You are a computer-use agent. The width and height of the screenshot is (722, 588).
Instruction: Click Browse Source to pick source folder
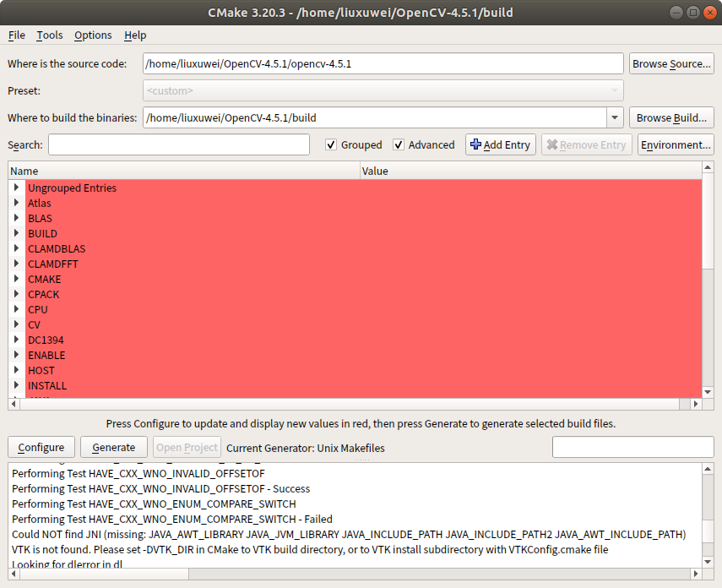pos(671,63)
